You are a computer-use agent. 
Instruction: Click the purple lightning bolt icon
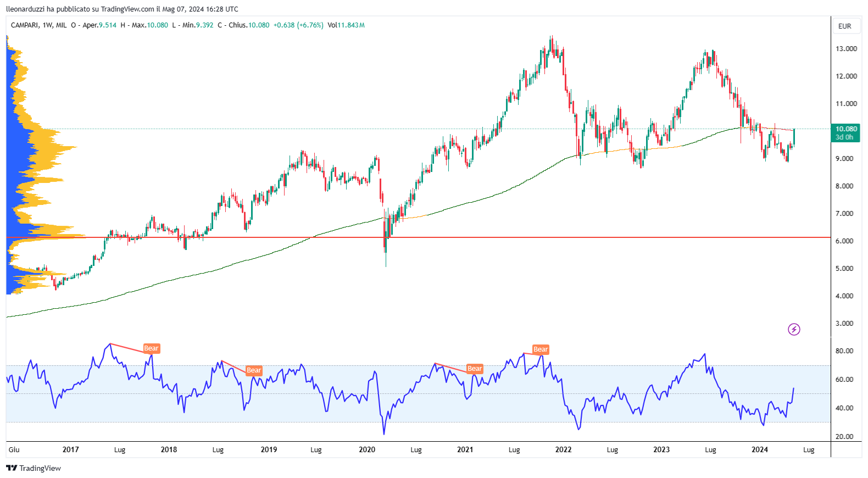794,329
